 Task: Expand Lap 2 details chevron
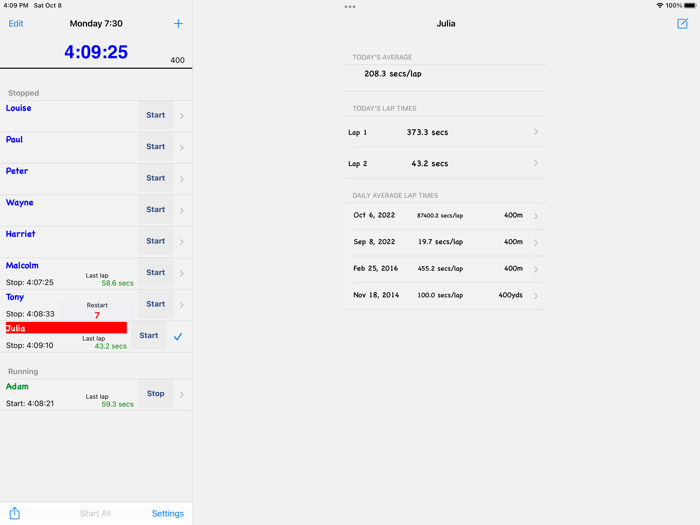click(x=536, y=163)
